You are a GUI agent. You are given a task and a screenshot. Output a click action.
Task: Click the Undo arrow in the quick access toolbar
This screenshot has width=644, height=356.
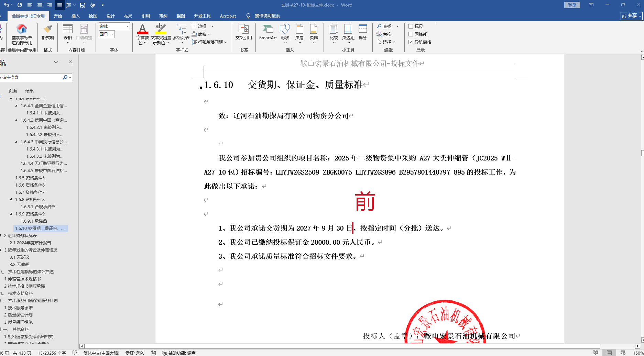click(6, 5)
